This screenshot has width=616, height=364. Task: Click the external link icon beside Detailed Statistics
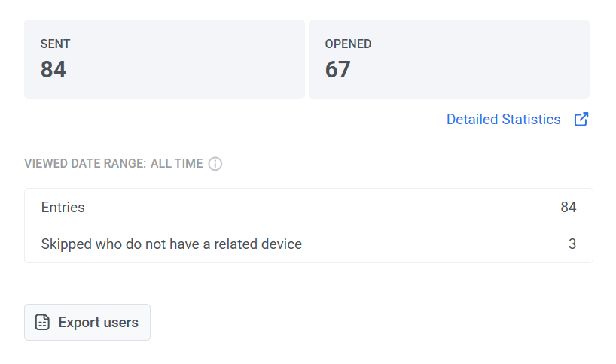click(x=581, y=120)
